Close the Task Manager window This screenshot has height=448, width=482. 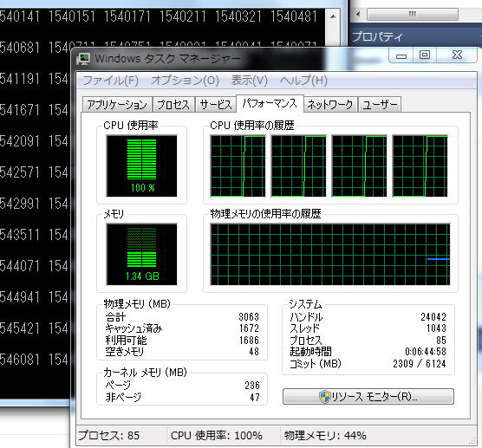click(x=457, y=55)
